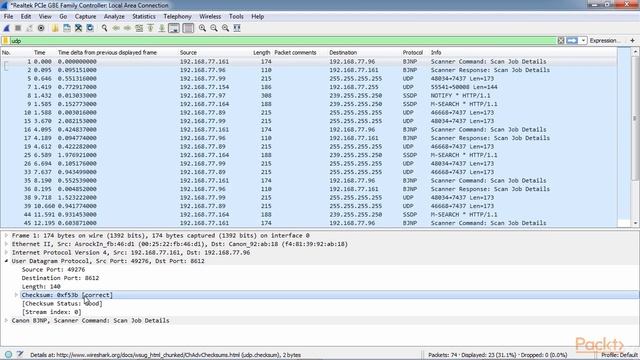The image size is (640, 360).
Task: Reload this capture file icon
Action: 90,28
